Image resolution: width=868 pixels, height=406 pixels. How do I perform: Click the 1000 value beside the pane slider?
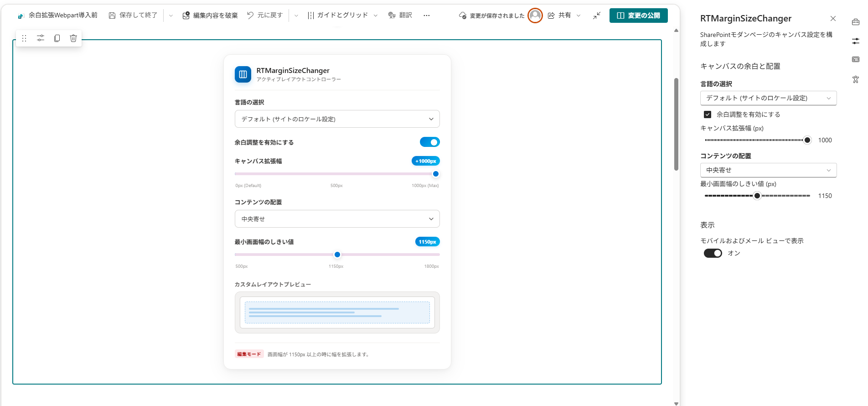pos(825,140)
